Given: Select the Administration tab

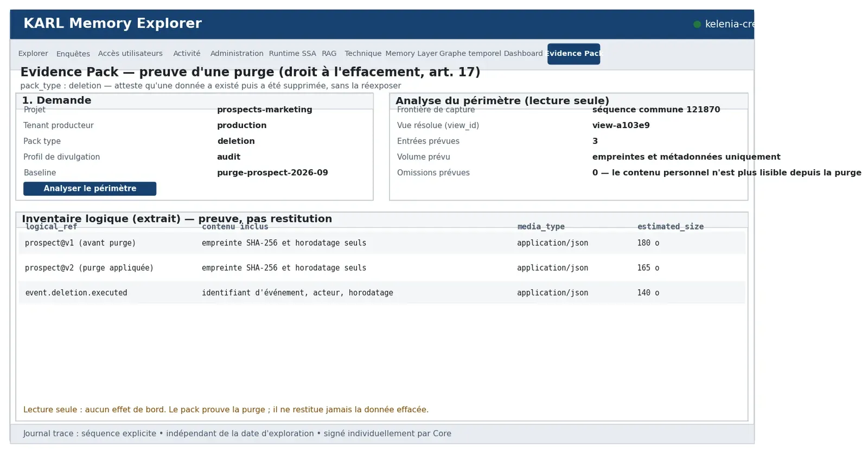Looking at the screenshot, I should pyautogui.click(x=237, y=54).
